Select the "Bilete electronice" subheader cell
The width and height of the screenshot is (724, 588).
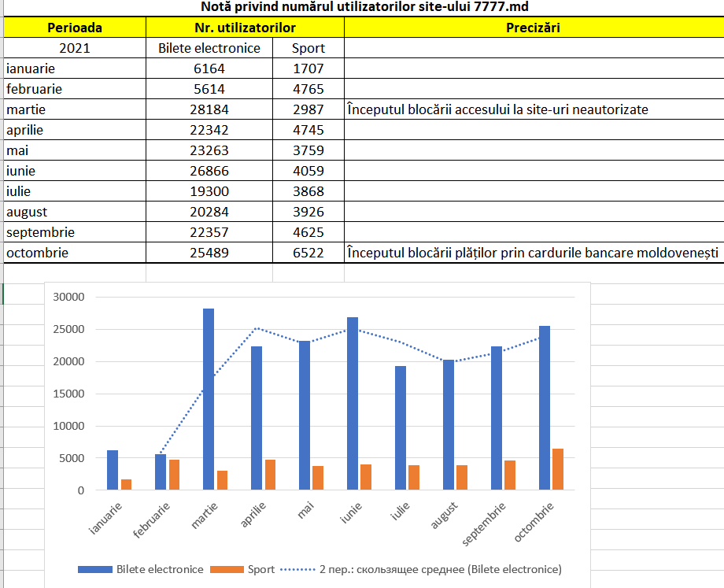[x=209, y=48]
